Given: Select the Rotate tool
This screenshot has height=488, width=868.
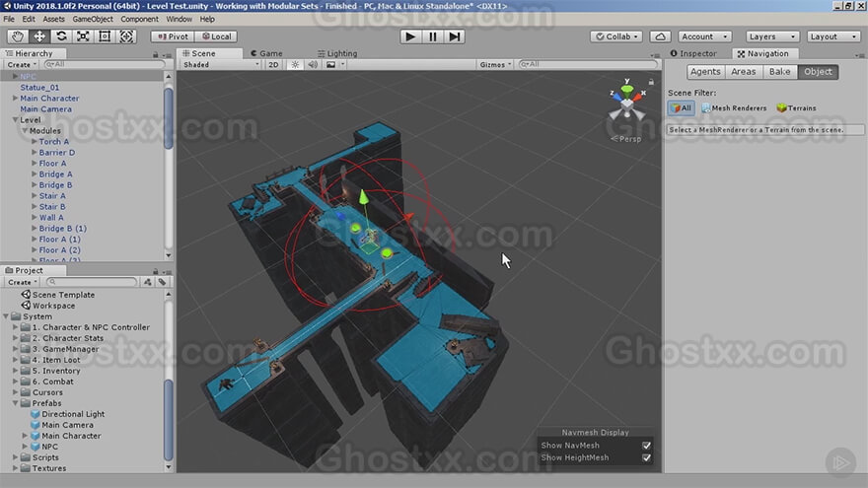Looking at the screenshot, I should click(x=61, y=36).
